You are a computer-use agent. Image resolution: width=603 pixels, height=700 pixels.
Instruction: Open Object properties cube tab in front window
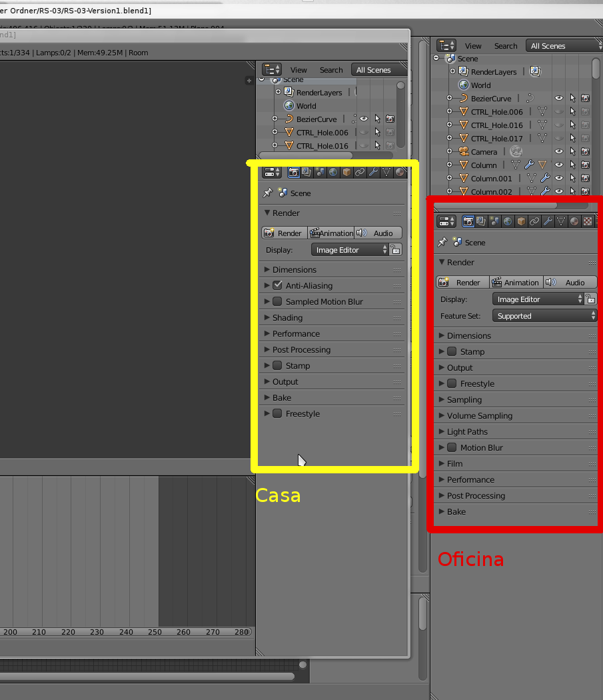tap(346, 172)
